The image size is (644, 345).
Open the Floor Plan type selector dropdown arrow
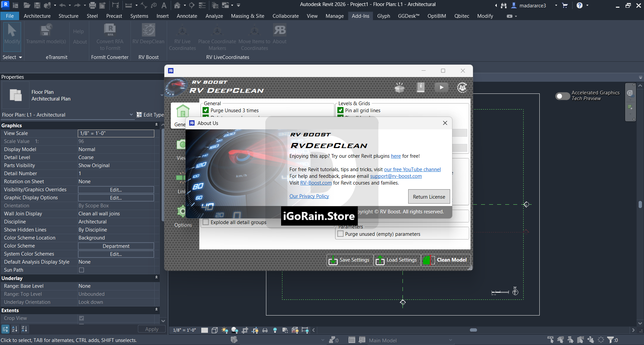click(162, 95)
